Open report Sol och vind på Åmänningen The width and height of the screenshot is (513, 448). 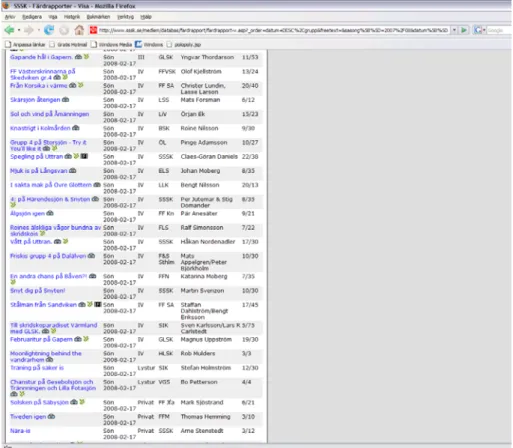coord(50,114)
